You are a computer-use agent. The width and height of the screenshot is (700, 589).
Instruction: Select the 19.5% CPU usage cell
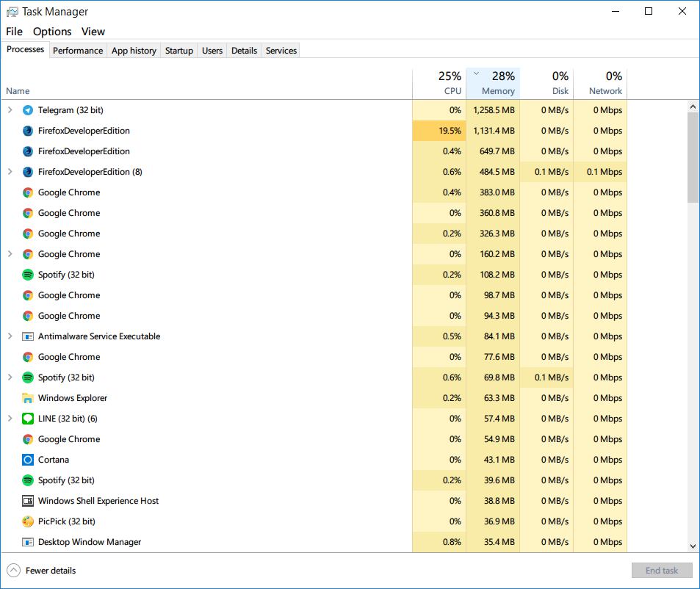439,131
